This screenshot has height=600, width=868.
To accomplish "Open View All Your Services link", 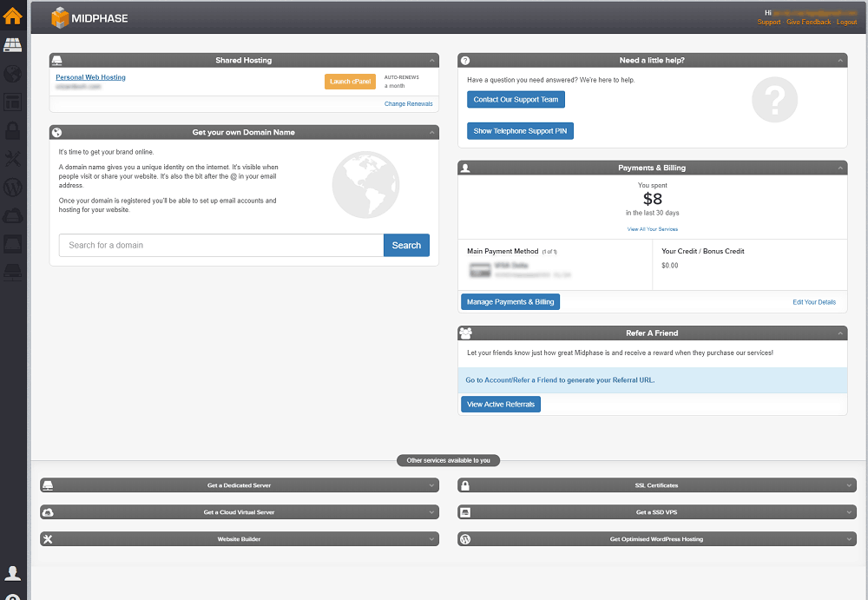I will click(652, 229).
